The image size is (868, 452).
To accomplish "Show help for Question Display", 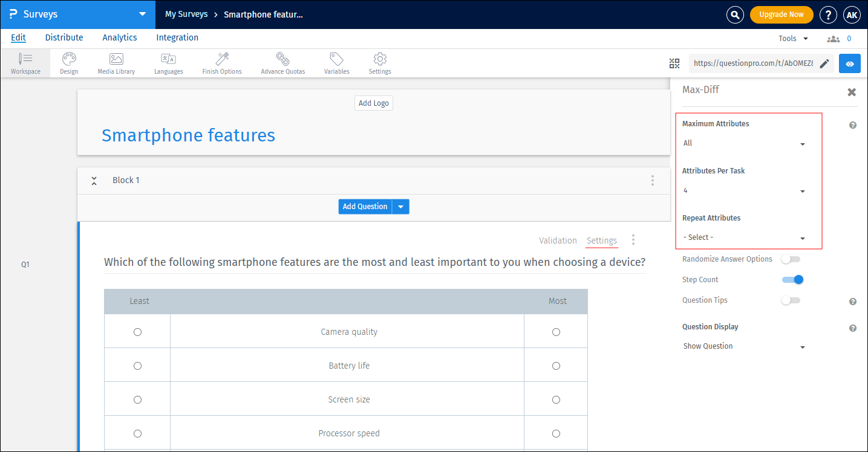I will (853, 328).
